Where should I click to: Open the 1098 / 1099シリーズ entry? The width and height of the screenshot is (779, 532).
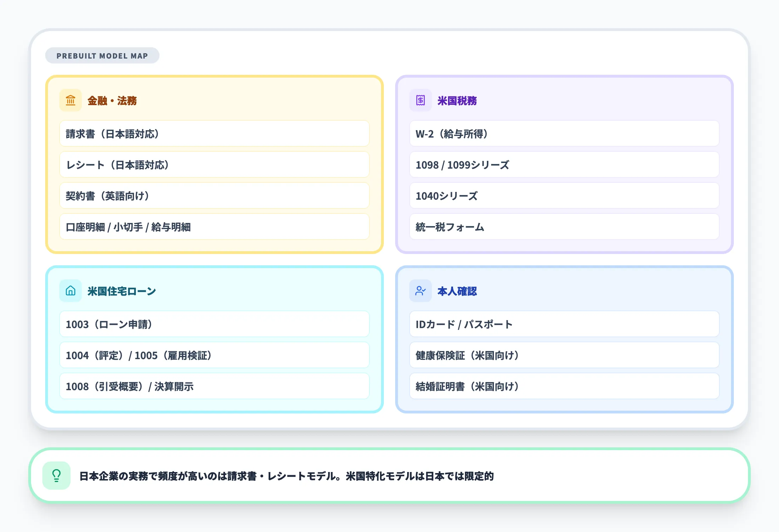pyautogui.click(x=564, y=165)
